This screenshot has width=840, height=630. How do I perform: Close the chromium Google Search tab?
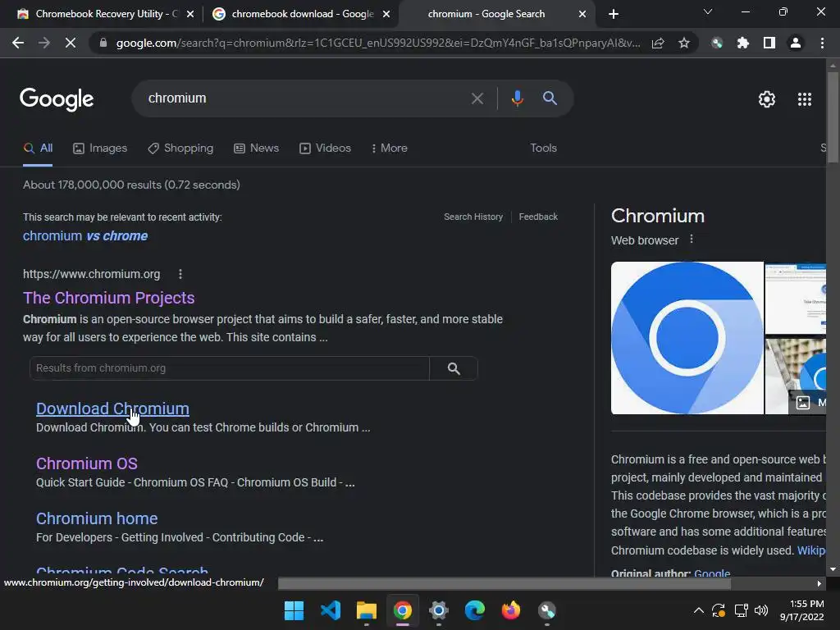click(x=582, y=14)
